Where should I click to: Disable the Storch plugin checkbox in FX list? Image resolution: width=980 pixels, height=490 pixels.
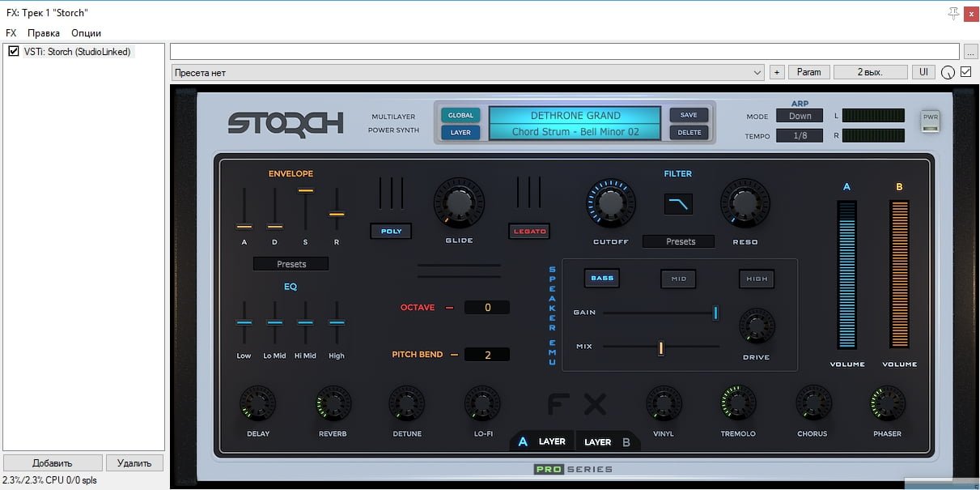click(x=14, y=52)
